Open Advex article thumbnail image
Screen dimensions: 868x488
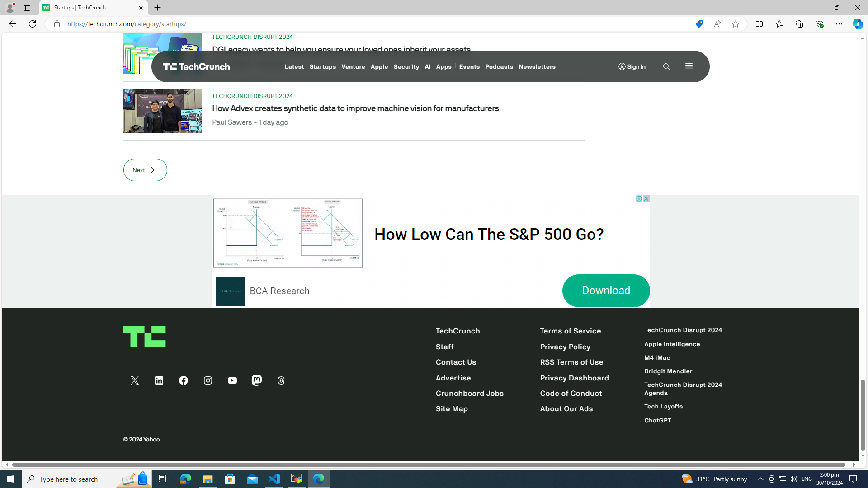tap(162, 111)
